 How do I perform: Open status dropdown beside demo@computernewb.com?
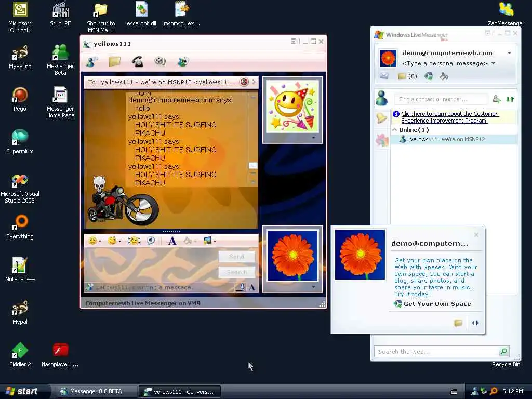[x=509, y=53]
